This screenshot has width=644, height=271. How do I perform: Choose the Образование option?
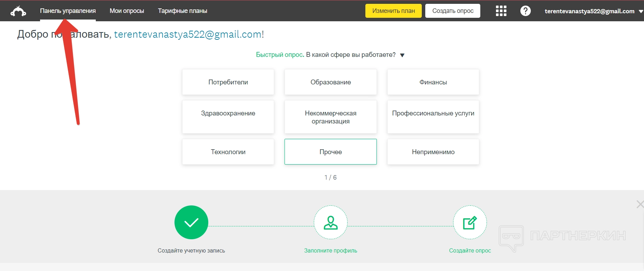tap(331, 82)
